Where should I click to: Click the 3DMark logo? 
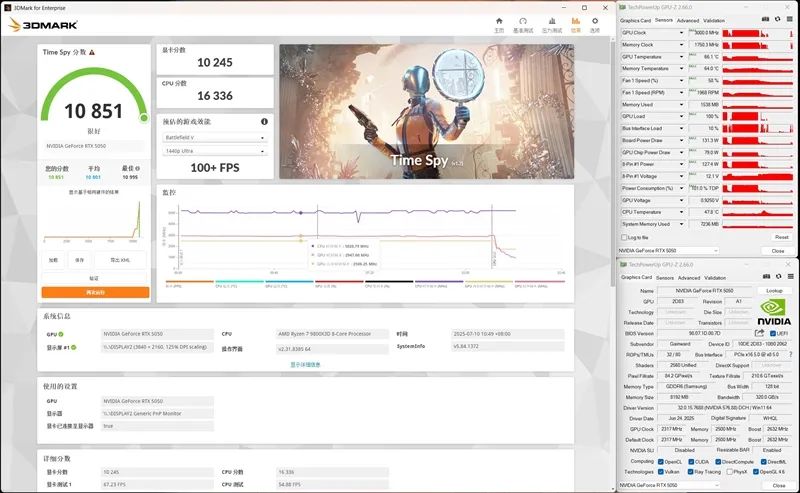(43, 24)
